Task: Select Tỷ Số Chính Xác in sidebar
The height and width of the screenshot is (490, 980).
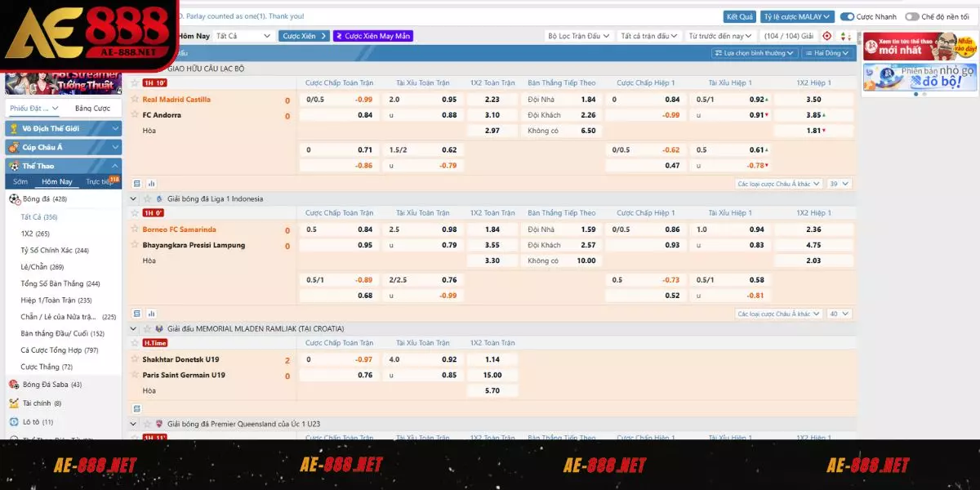Action: click(55, 251)
